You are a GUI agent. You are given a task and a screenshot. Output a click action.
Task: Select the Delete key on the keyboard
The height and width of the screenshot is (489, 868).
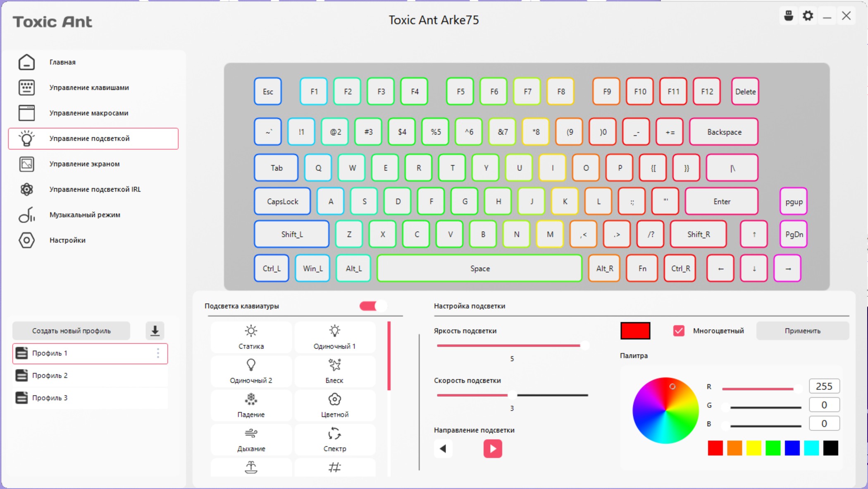pyautogui.click(x=745, y=91)
